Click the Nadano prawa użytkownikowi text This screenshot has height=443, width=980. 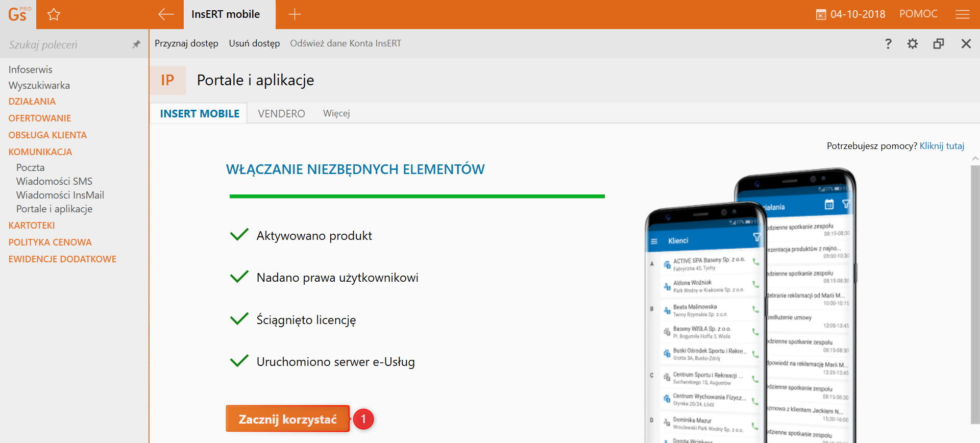(x=337, y=278)
